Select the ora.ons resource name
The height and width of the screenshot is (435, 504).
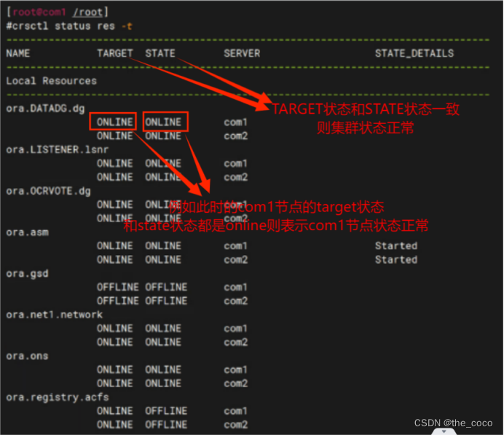click(28, 356)
